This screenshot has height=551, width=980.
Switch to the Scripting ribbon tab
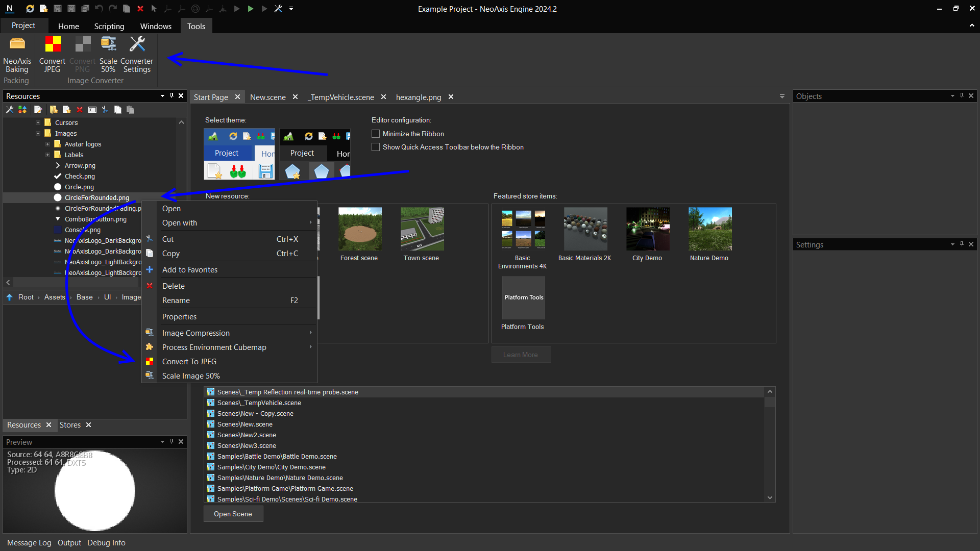(109, 26)
